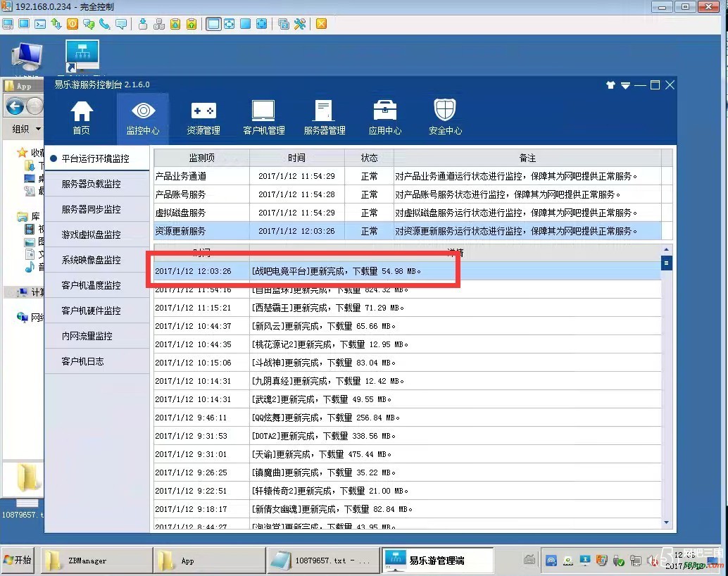This screenshot has height=576, width=728.
Task: Select the 资源更新服务 row
Action: click(x=408, y=231)
